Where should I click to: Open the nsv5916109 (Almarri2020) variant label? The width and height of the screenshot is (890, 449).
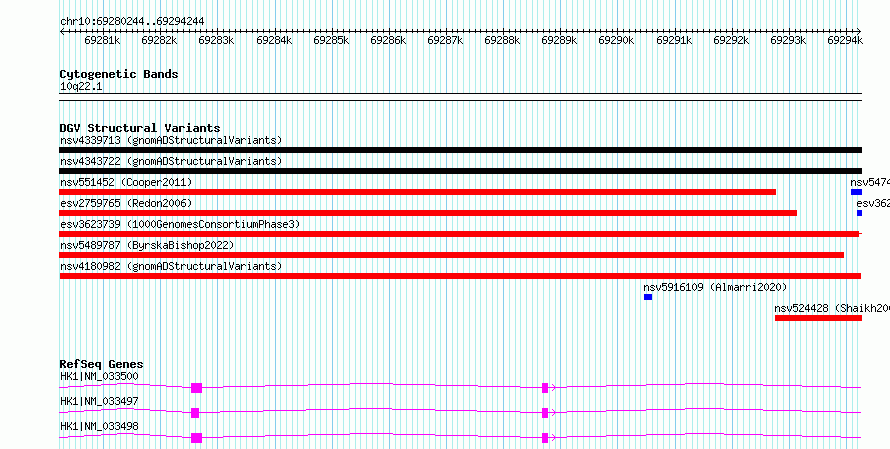(715, 287)
